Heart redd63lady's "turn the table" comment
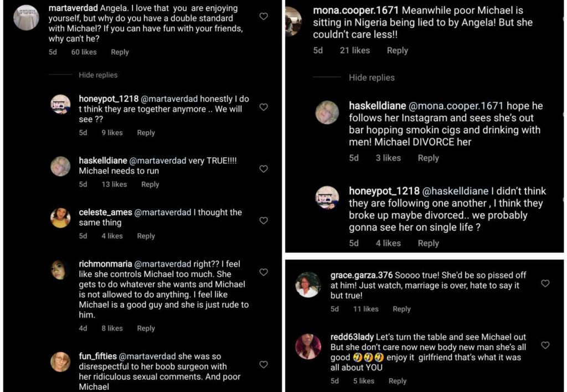The height and width of the screenshot is (392, 567). tap(545, 345)
